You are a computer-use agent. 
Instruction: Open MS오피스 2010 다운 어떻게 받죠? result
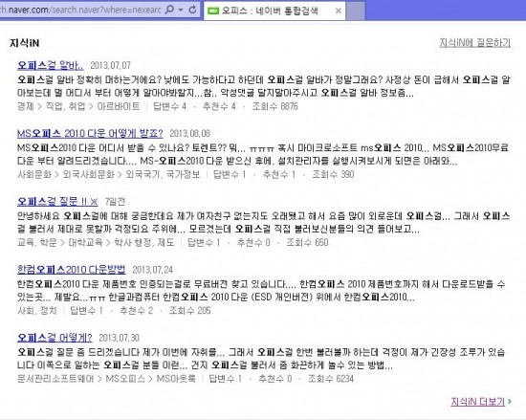click(90, 133)
